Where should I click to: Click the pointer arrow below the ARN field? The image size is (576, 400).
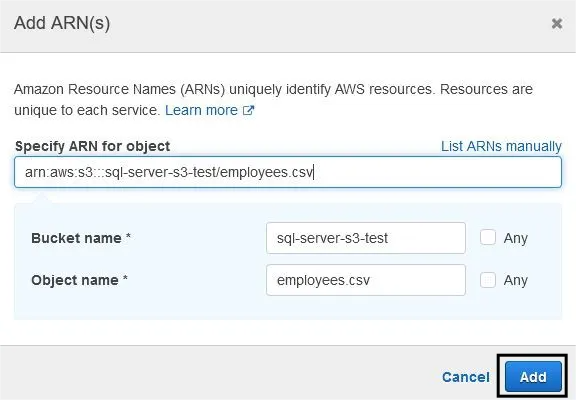42,197
